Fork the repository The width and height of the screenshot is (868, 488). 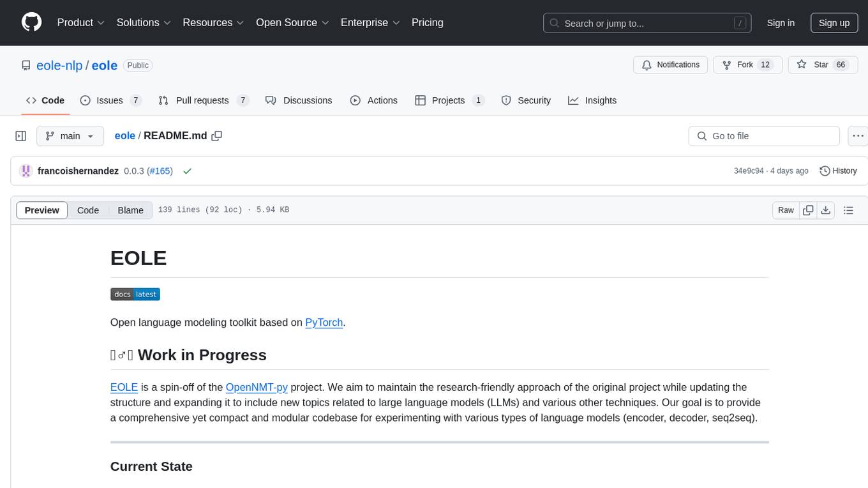pos(748,65)
